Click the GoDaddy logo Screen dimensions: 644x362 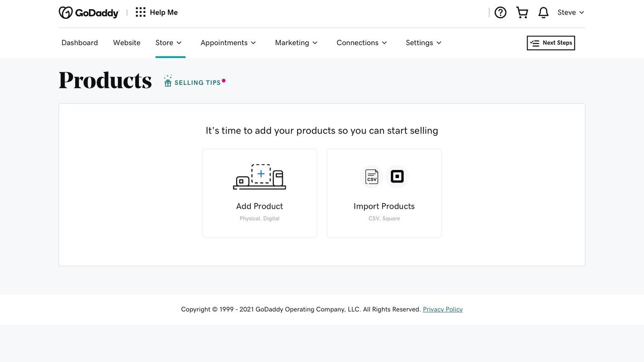[x=88, y=11]
